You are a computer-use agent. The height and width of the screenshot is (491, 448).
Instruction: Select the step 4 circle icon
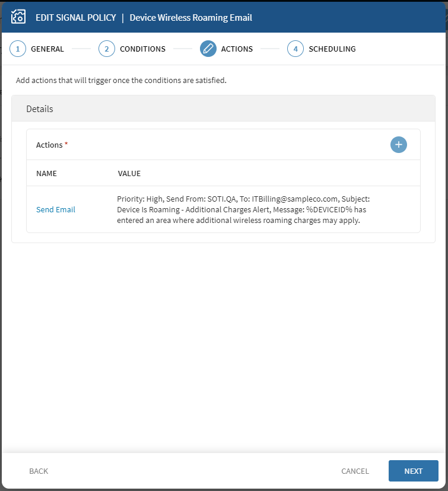point(296,49)
